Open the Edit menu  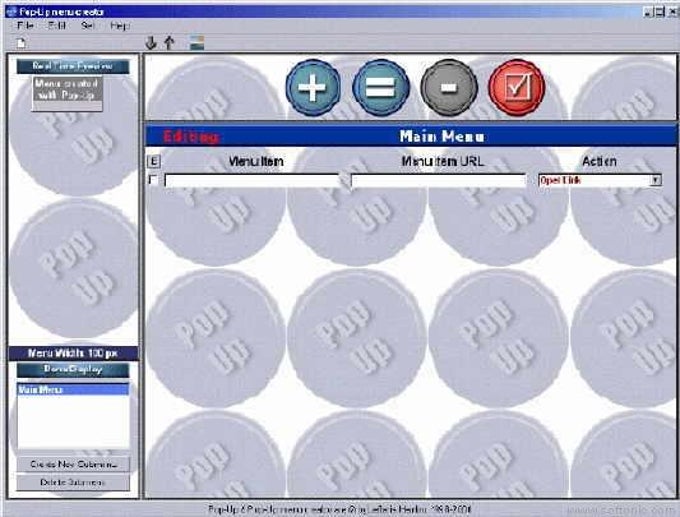tap(57, 26)
